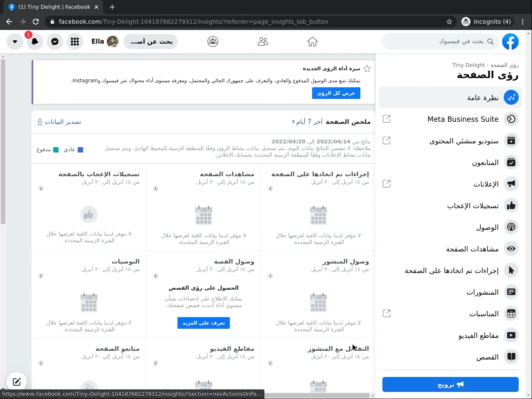Click the stories book icon in sidebar
Screen dimensions: 532x399
(x=511, y=357)
